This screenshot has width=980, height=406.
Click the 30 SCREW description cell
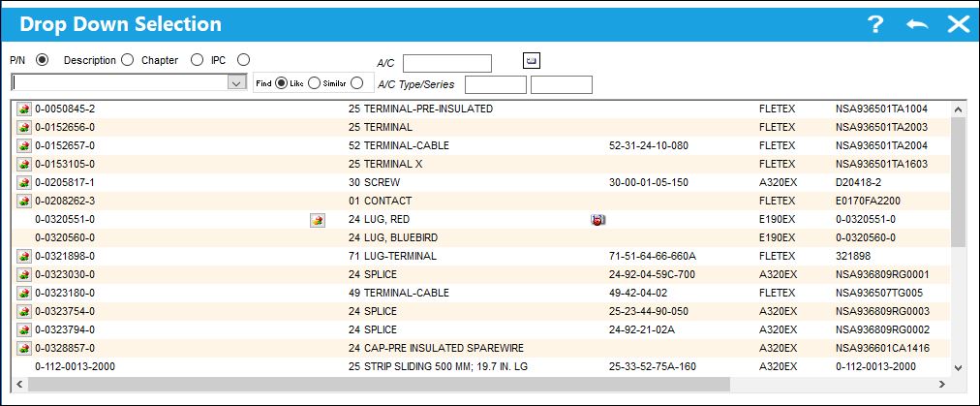375,183
